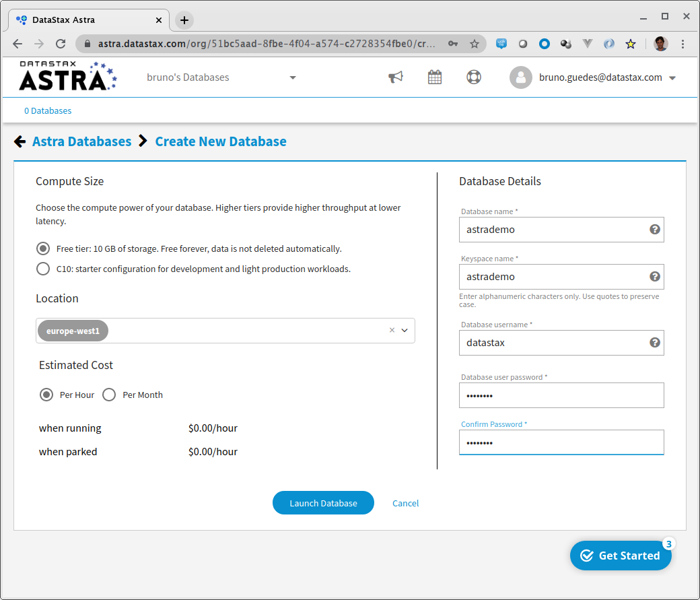Open a new browser tab
The width and height of the screenshot is (700, 600).
(184, 20)
